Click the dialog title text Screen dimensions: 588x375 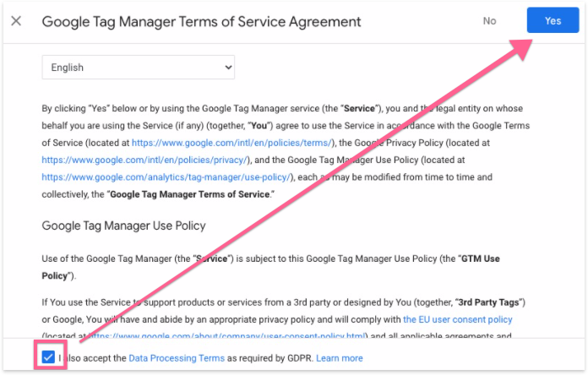(201, 22)
